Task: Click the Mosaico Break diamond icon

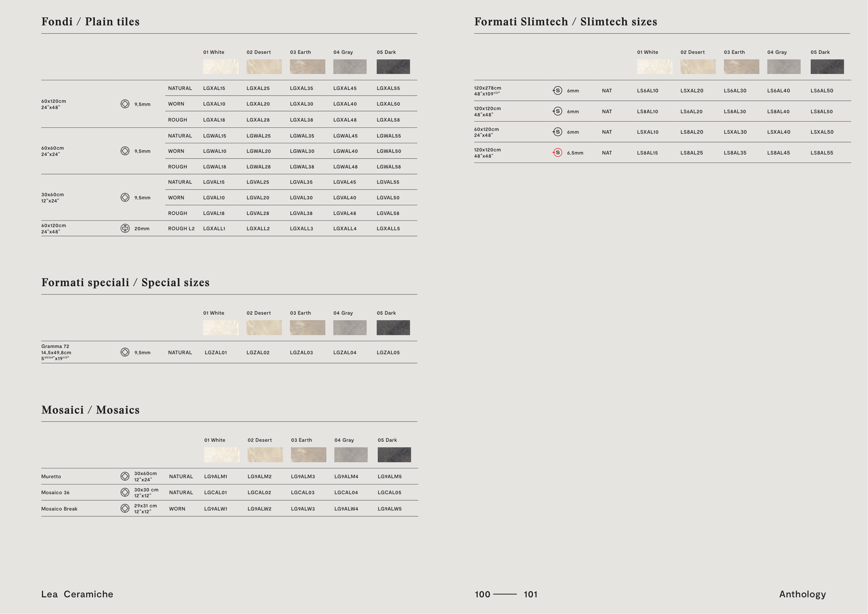Action: pos(125,508)
